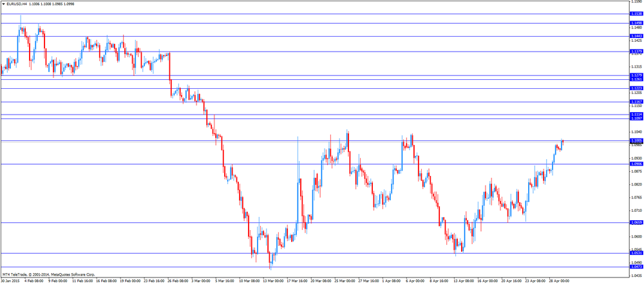Click the 23 Feb 16:00 time label

pyautogui.click(x=153, y=281)
